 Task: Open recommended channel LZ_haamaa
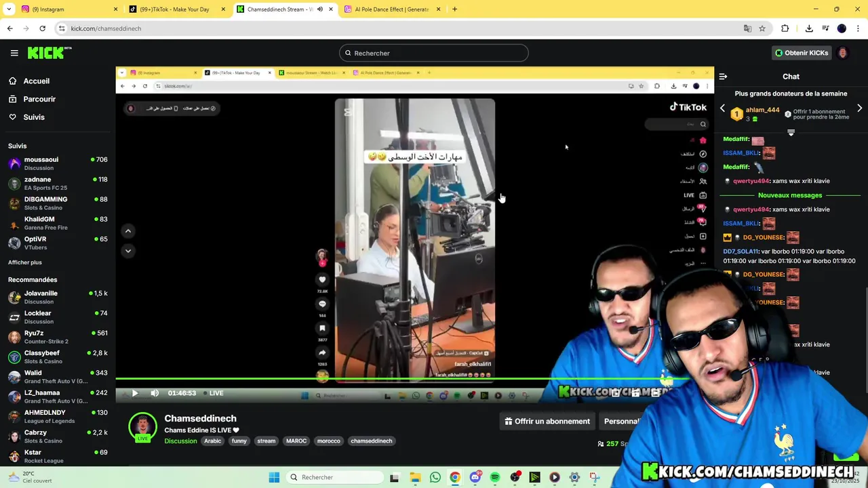click(58, 396)
